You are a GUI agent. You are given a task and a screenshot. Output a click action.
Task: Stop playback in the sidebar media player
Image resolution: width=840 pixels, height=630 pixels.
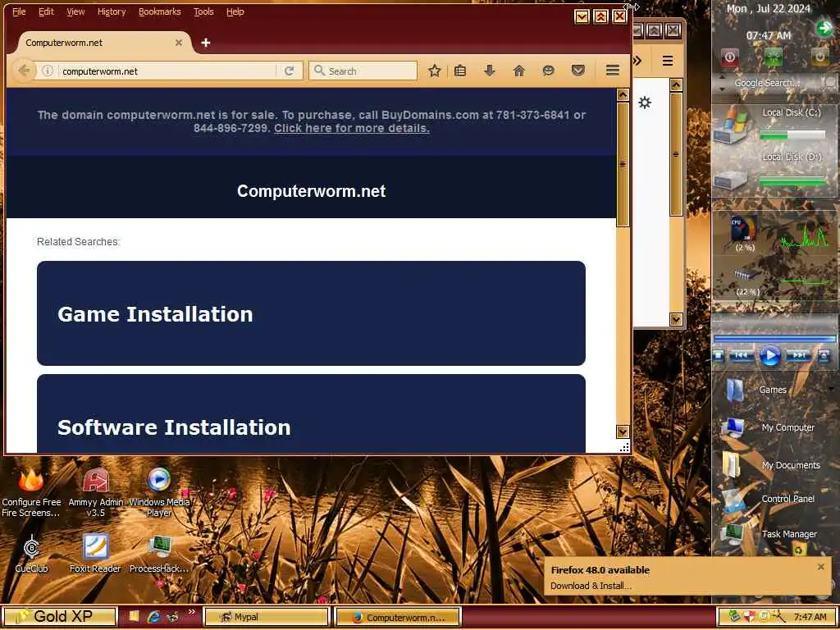[x=719, y=356]
